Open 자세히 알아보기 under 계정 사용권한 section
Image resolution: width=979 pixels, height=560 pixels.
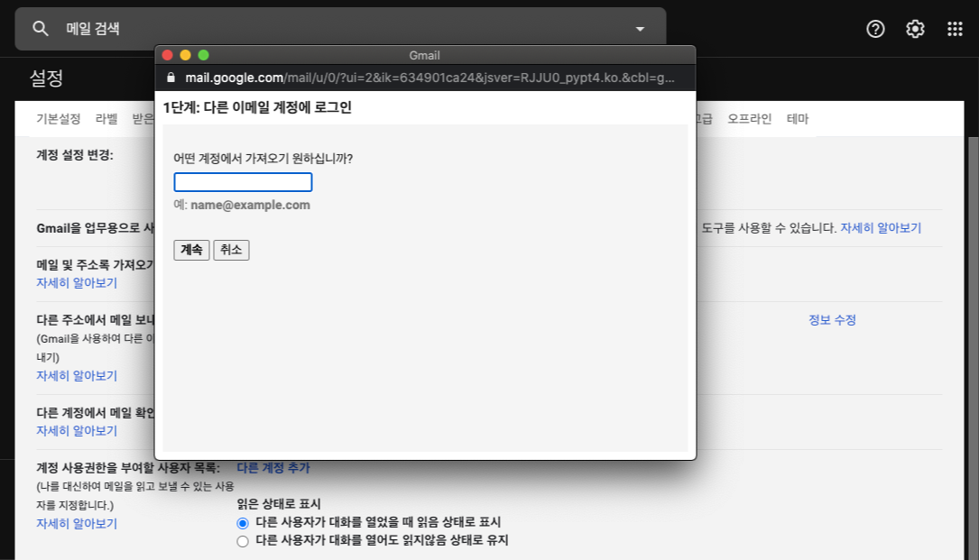click(x=77, y=524)
